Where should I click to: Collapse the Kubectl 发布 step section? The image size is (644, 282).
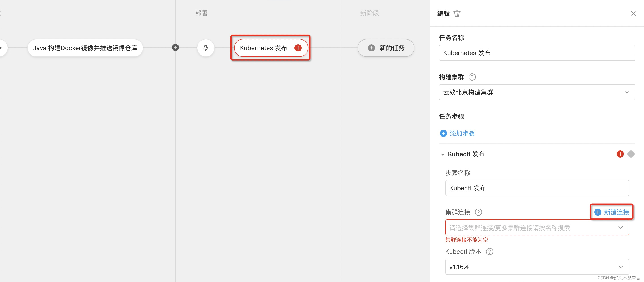tap(443, 154)
